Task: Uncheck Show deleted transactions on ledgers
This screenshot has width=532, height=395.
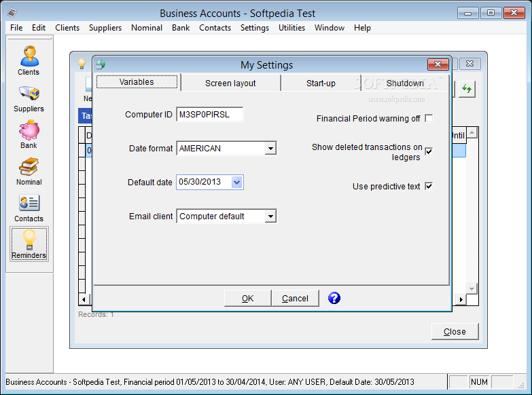Action: click(429, 151)
